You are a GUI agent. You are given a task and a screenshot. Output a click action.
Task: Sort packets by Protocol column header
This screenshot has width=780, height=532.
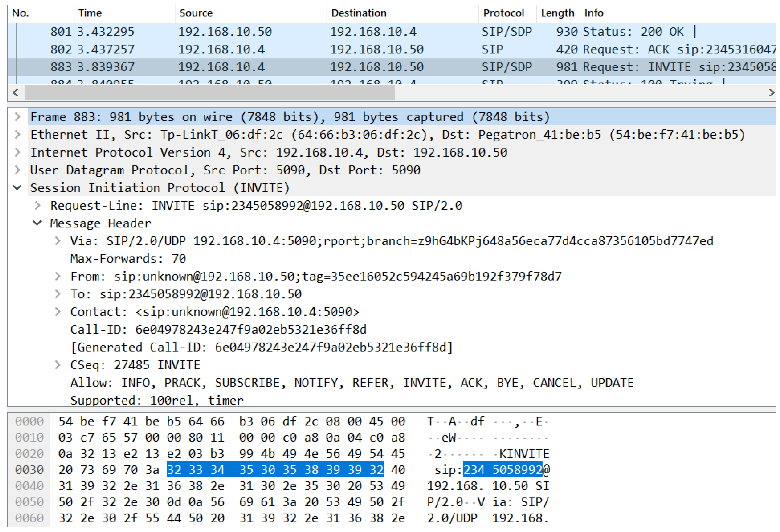click(503, 13)
